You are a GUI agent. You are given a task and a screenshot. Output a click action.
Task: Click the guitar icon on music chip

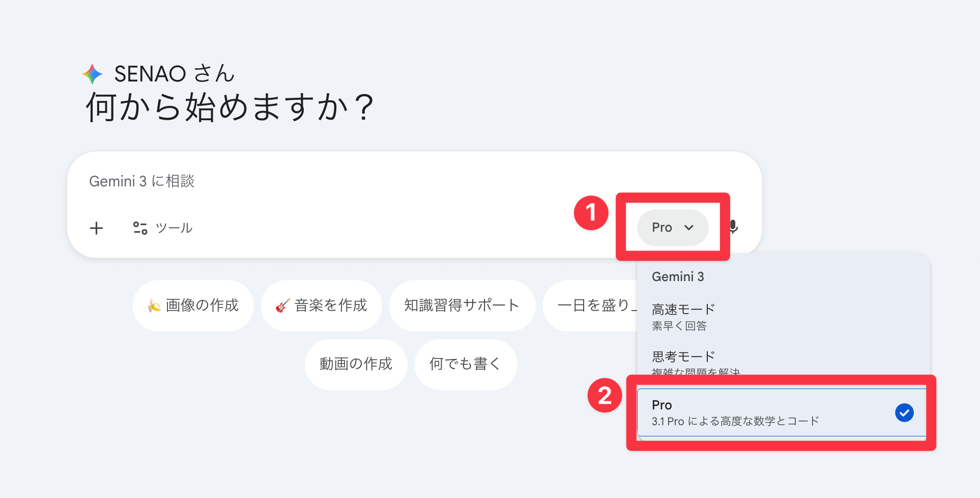(x=282, y=306)
